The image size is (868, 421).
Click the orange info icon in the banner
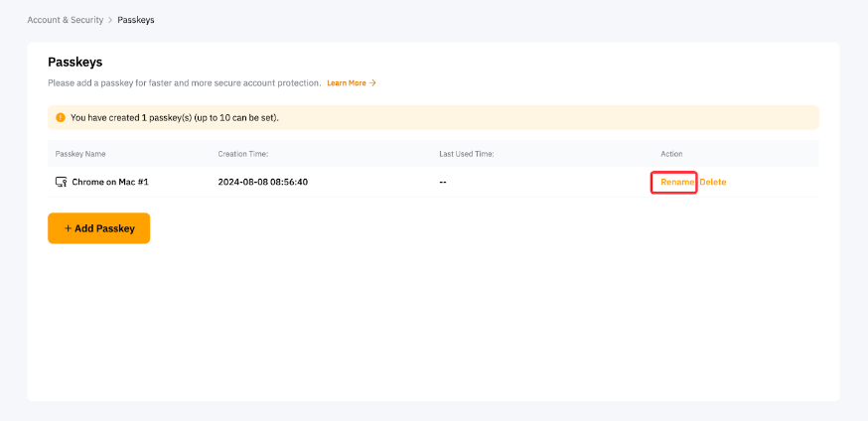tap(60, 117)
